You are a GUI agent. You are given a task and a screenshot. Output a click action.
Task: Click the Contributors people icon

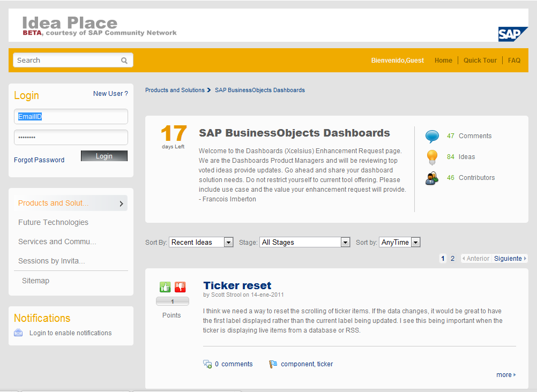coord(432,178)
